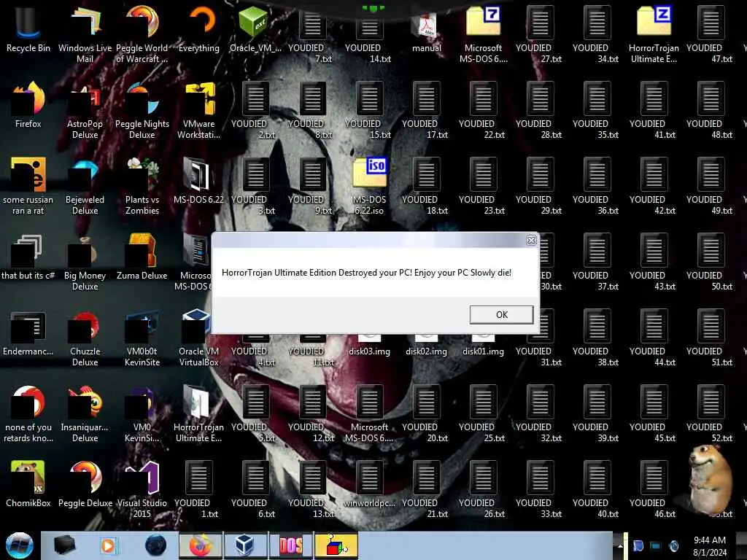Open Windows Media Player from taskbar
This screenshot has width=747, height=560.
point(109,545)
